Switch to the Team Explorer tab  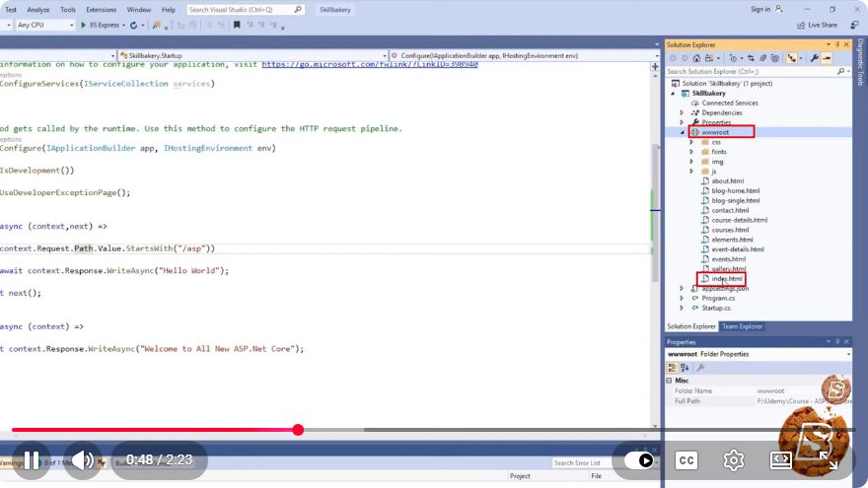coord(742,326)
